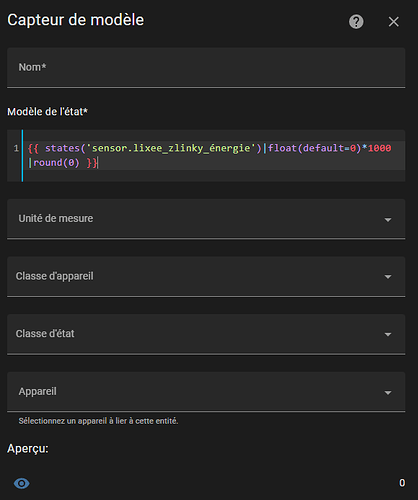Screen dimensions: 418x500
Task: Click the round(0) filter in the template
Action: coord(56,163)
